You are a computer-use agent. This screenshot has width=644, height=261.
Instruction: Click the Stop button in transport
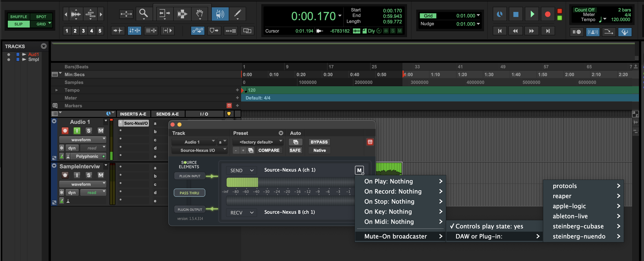515,14
